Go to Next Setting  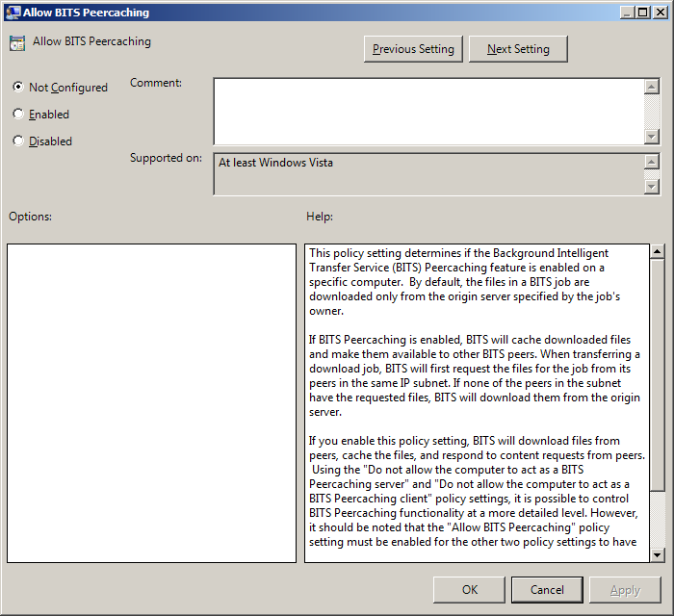[x=518, y=49]
